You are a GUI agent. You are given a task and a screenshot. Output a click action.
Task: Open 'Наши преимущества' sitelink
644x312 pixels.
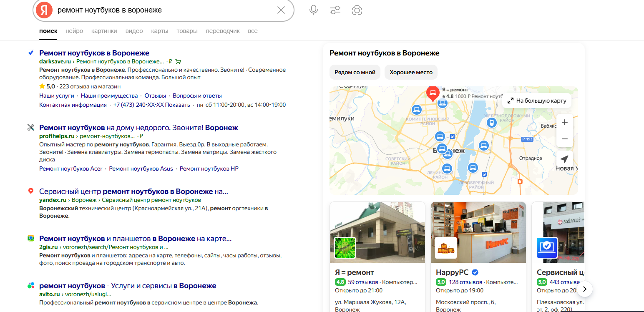click(109, 96)
